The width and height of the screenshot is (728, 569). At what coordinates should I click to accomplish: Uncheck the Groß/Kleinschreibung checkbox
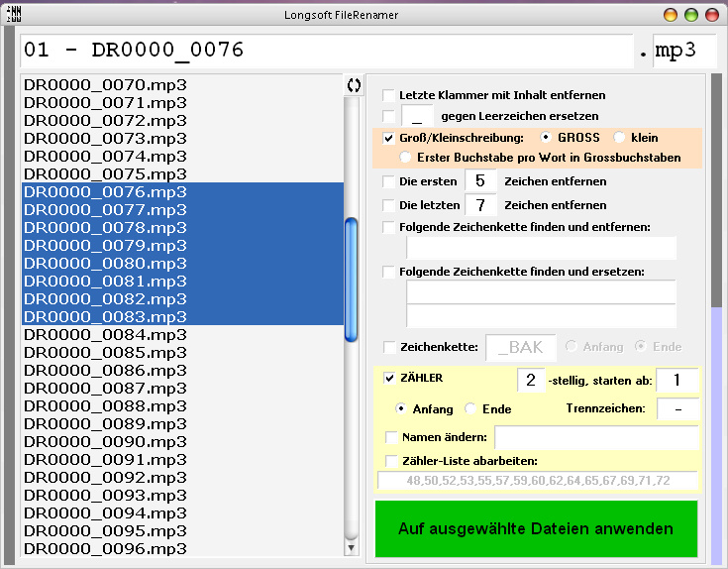coord(389,138)
